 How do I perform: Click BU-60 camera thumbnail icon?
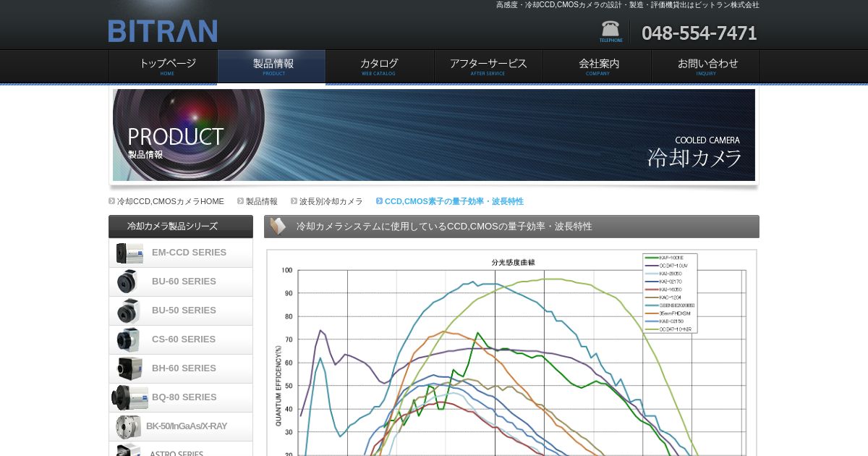127,282
